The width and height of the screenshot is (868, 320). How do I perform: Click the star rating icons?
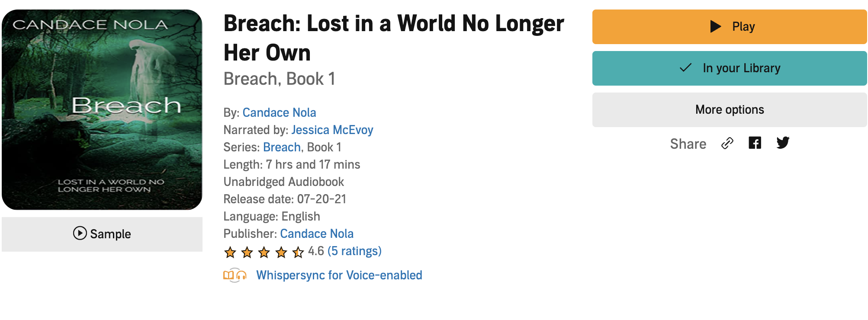click(264, 252)
